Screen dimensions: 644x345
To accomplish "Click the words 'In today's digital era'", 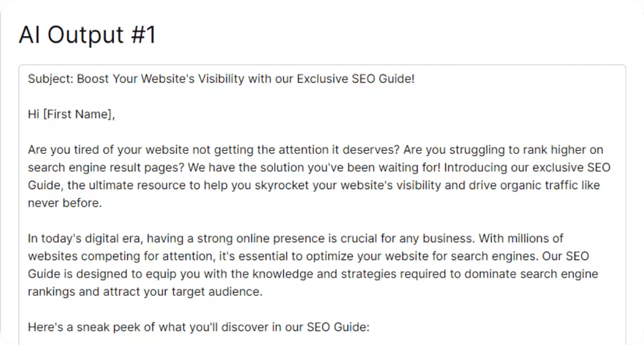I will pos(85,238).
